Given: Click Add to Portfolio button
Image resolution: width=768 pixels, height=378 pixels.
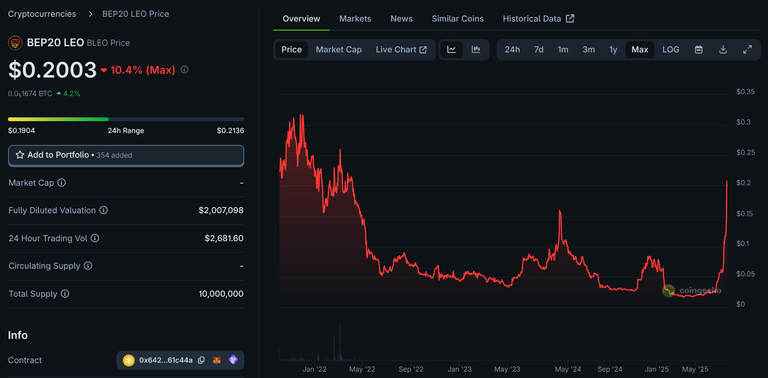Looking at the screenshot, I should 126,155.
